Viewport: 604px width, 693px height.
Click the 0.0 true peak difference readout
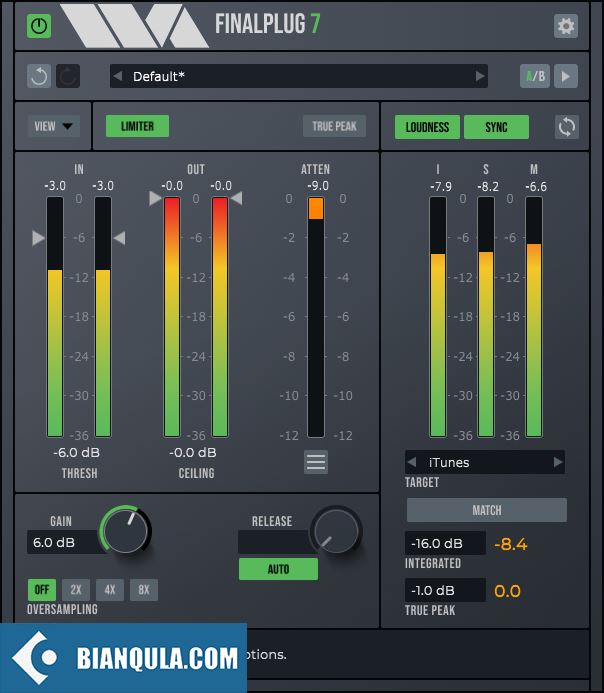point(507,591)
